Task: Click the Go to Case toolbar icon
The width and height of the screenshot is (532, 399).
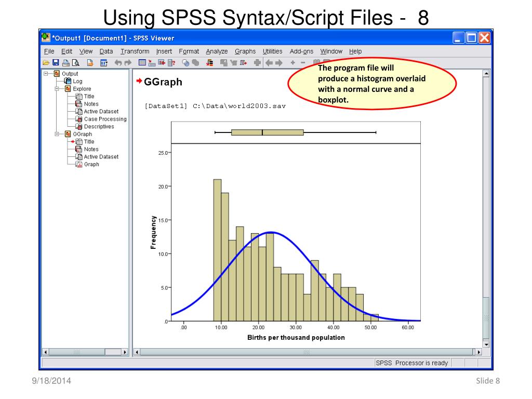Action: pos(152,62)
